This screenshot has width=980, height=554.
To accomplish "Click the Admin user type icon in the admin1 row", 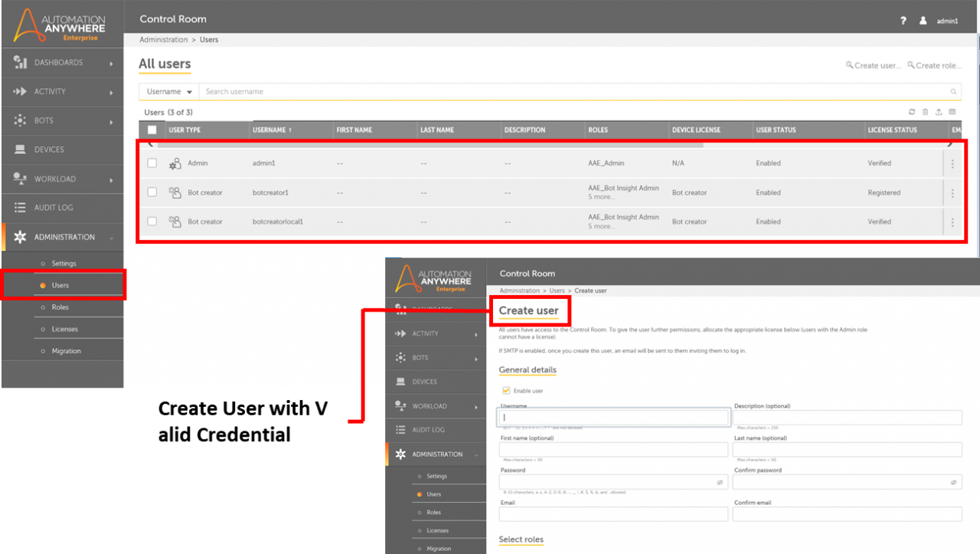I will tap(175, 163).
